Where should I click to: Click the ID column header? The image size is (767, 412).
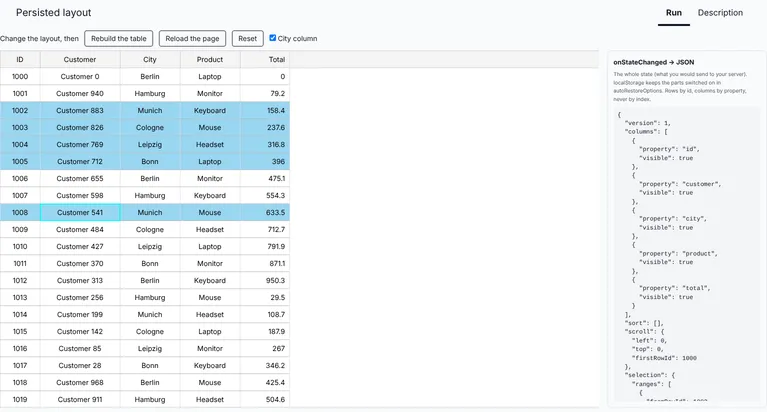point(20,59)
